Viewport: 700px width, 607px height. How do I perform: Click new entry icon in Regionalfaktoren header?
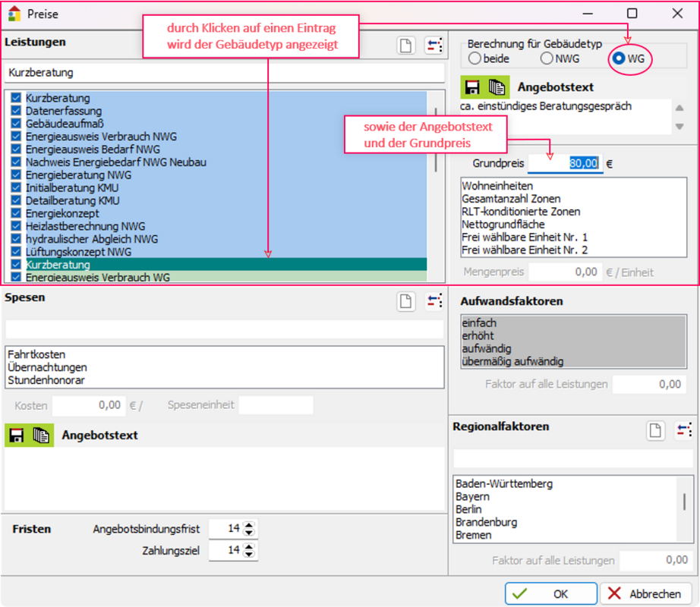(x=655, y=430)
